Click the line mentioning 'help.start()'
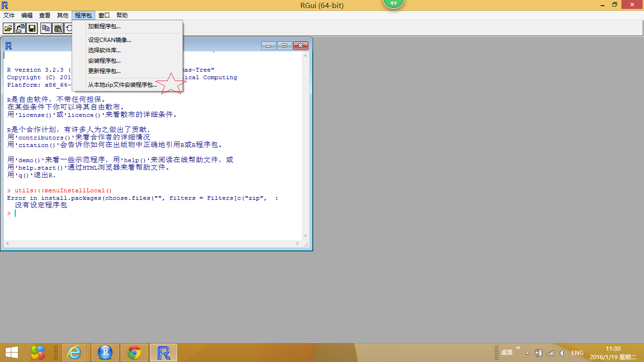Screen dimensions: 644x362 pos(88,168)
